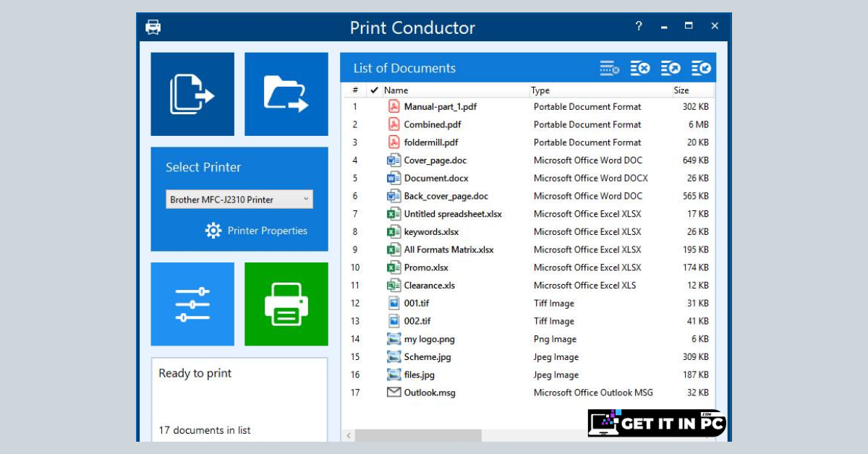Click the second icon in the List of Documents header
868x454 pixels.
click(640, 68)
